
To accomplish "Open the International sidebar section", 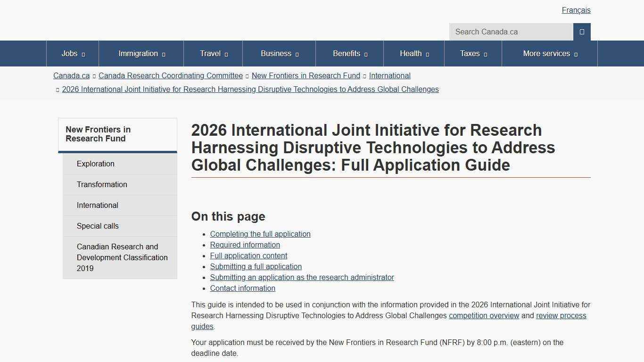I will coord(98,205).
